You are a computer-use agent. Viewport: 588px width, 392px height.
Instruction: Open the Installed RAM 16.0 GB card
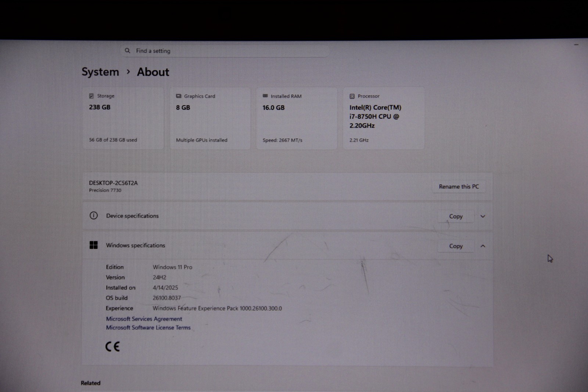[x=297, y=118]
